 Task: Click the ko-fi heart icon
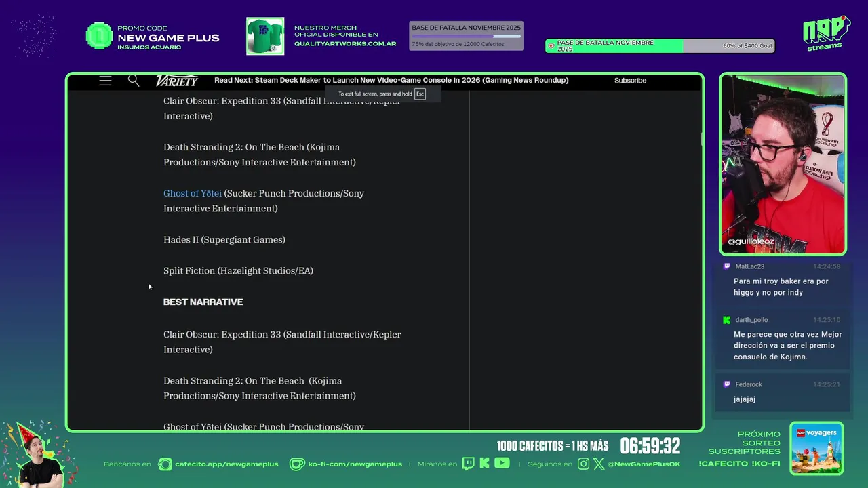[x=297, y=464]
